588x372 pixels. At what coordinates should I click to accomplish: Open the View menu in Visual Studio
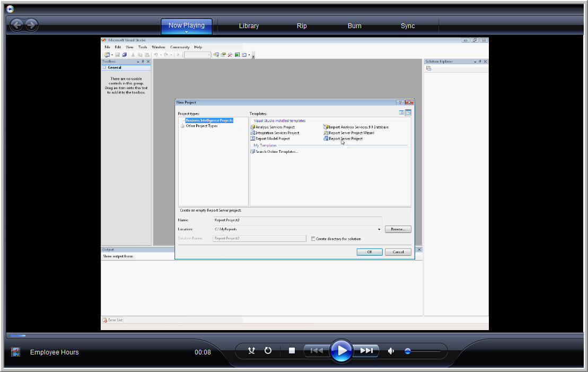129,47
